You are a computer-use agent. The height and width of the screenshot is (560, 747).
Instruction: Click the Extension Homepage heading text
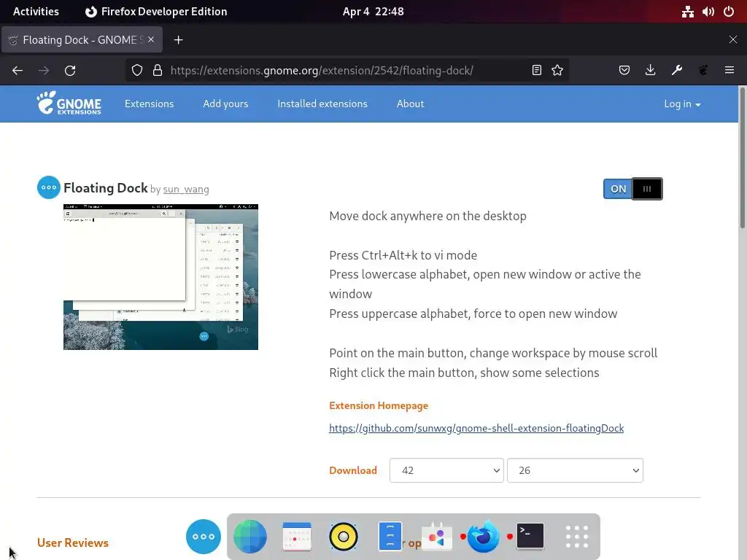pos(379,405)
